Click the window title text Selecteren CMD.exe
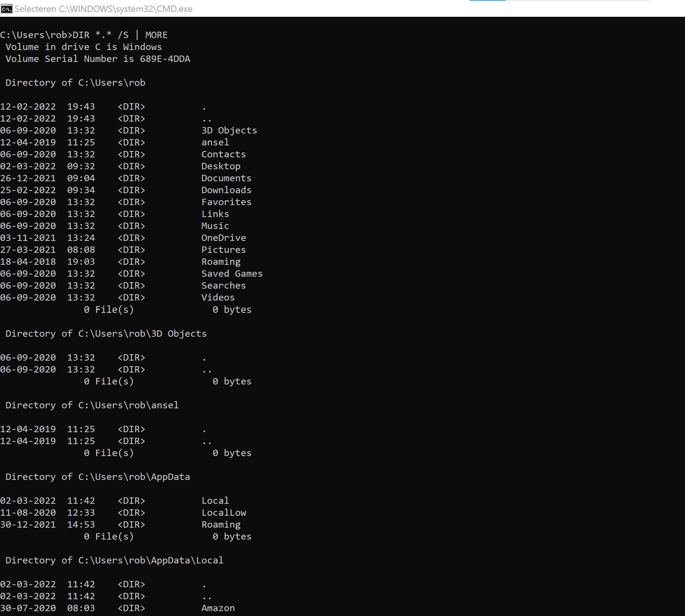Screen dimensions: 685x616 tap(103, 9)
